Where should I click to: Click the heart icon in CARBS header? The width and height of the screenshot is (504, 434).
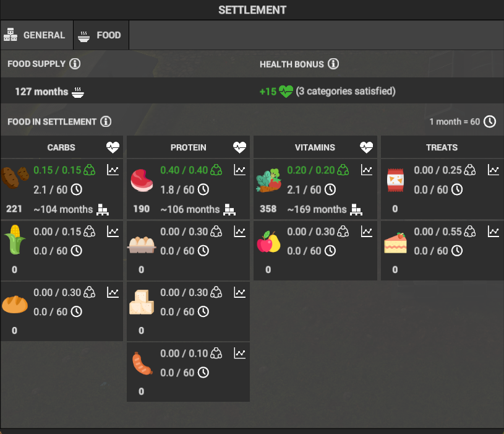pyautogui.click(x=113, y=147)
